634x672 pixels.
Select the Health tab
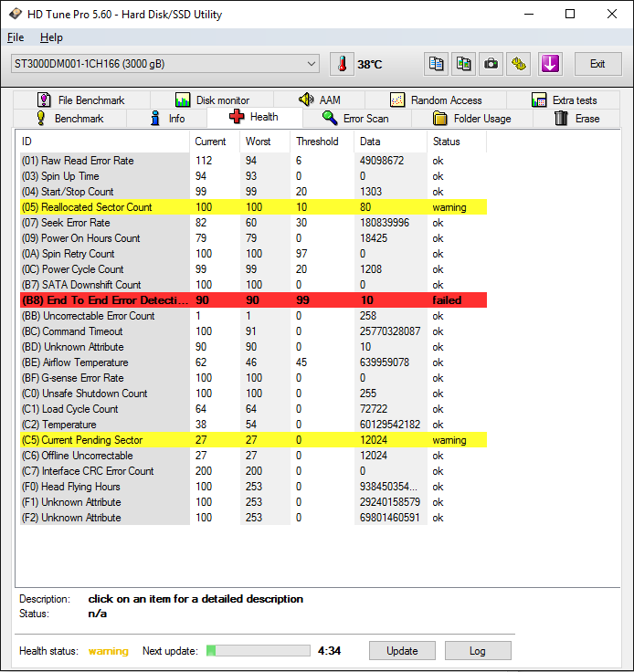coord(255,117)
